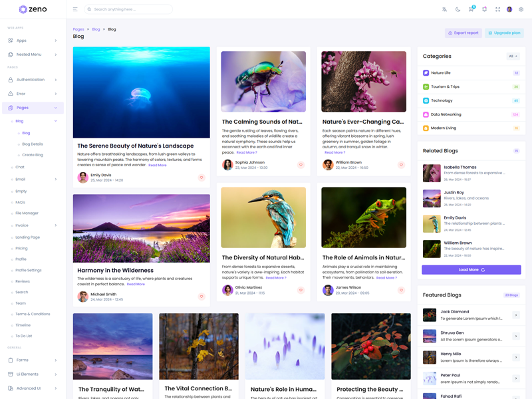Select File Manager in the sidebar
Image resolution: width=532 pixels, height=399 pixels.
point(27,213)
